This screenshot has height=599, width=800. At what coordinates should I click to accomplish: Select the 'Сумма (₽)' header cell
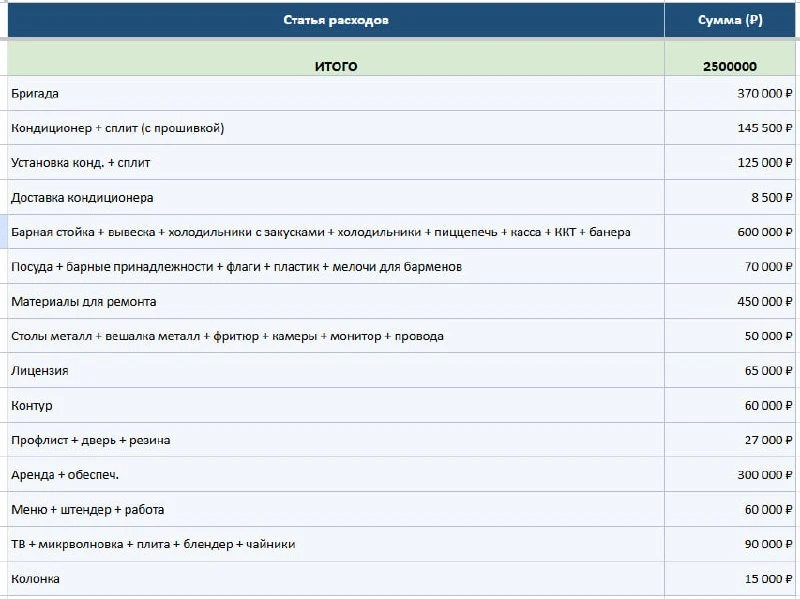coord(730,20)
